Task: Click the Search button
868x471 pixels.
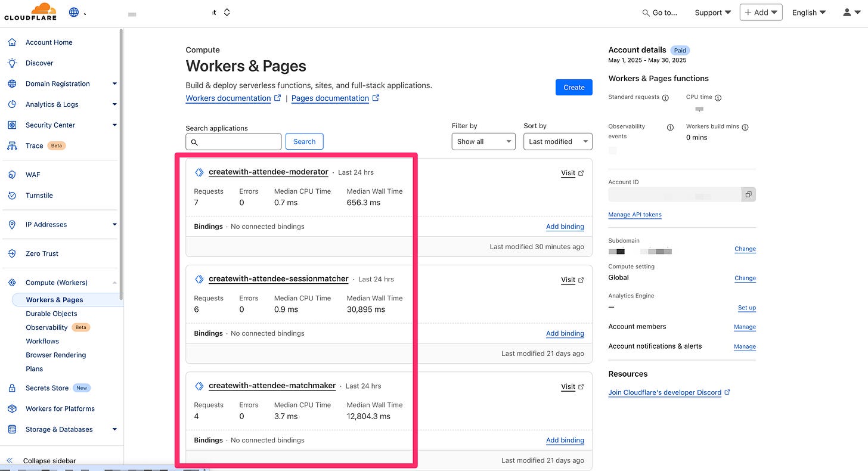Action: (x=304, y=141)
